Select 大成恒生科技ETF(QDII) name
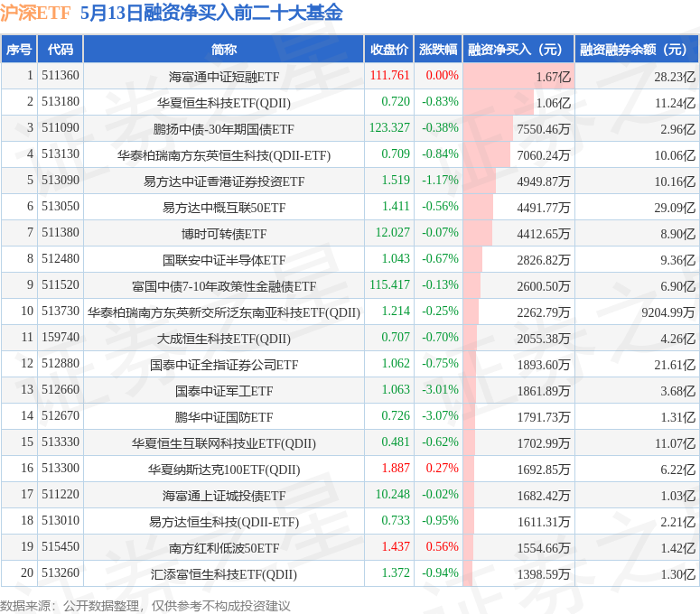The height and width of the screenshot is (614, 700). point(224,340)
